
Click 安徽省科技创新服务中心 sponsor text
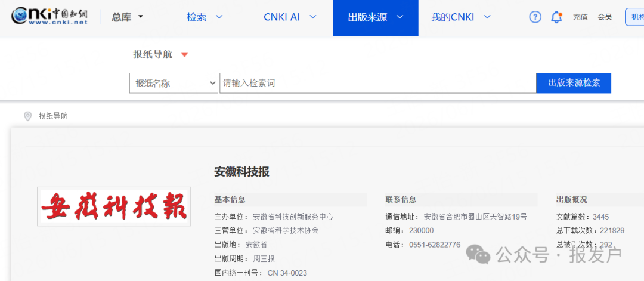[293, 217]
